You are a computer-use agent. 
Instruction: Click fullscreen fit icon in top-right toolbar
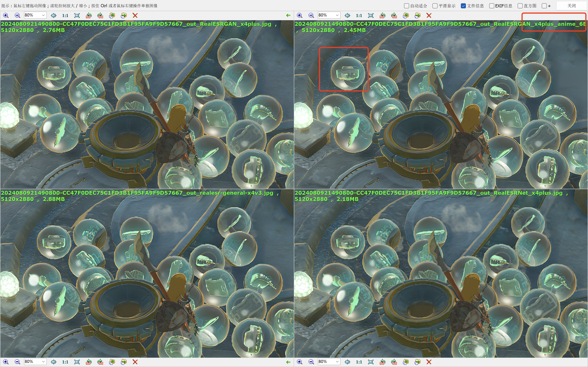click(x=371, y=16)
